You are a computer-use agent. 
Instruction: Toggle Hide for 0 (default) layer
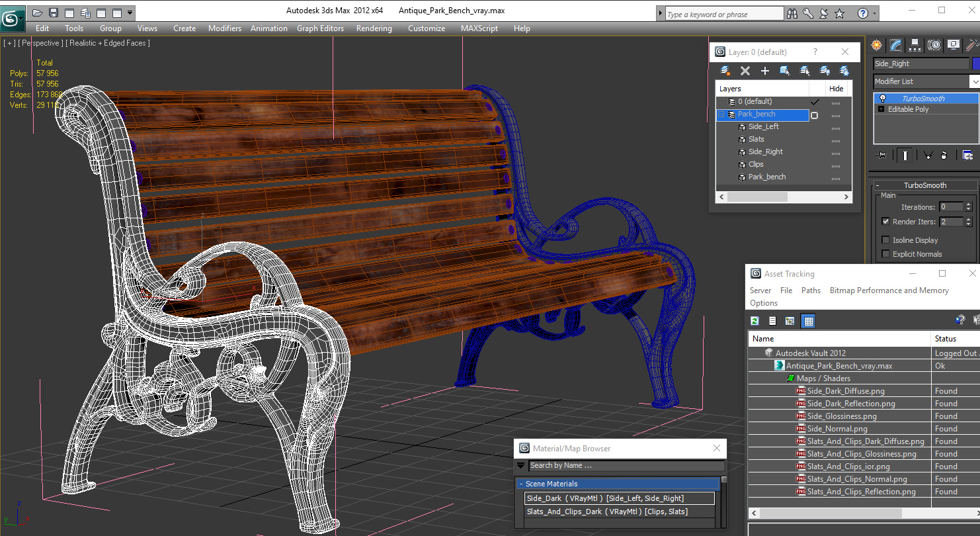pos(836,103)
